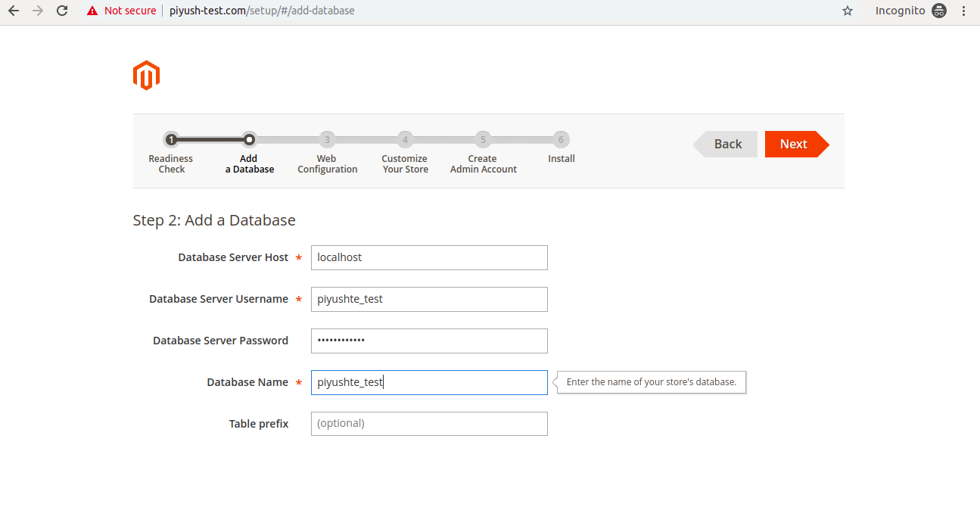Select step 3 Web Configuration circle

[327, 139]
